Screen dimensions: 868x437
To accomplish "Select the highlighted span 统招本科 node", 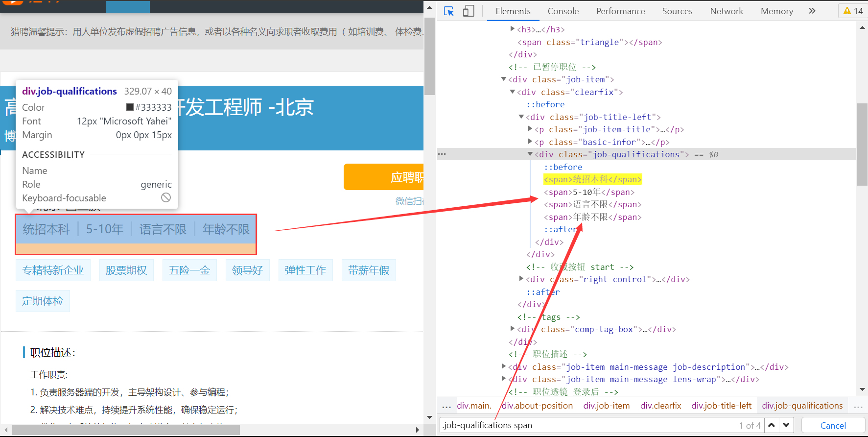I will point(592,179).
